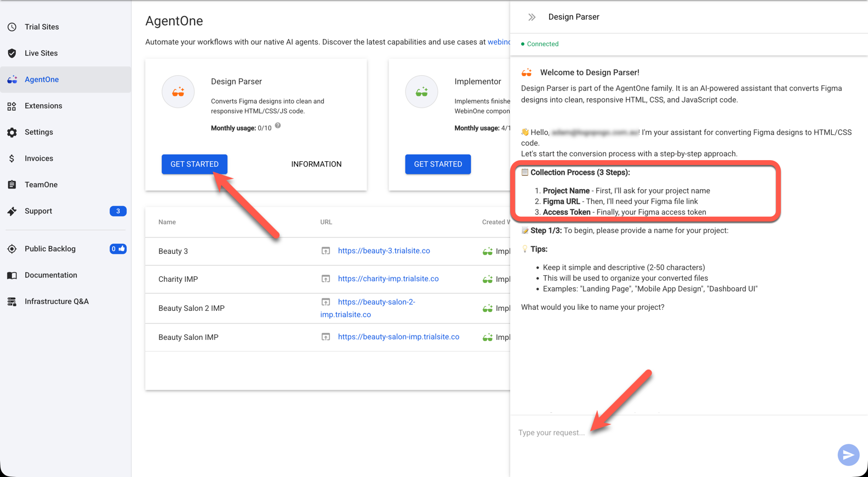Click the Monthly usage 0/10 text
The image size is (868, 477).
tap(241, 128)
